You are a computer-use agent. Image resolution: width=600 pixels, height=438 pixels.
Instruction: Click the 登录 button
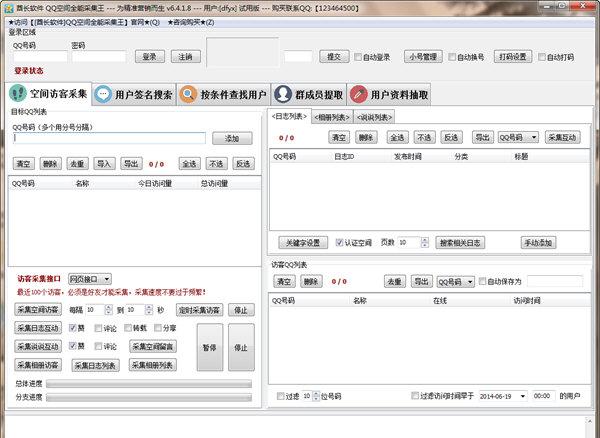(x=150, y=57)
